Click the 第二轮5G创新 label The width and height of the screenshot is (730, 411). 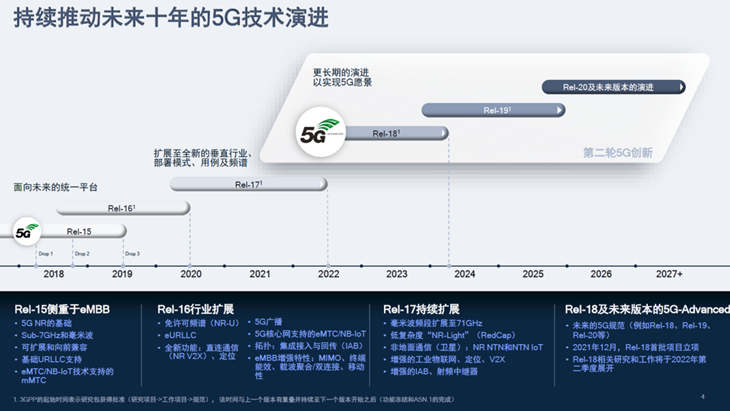point(617,153)
